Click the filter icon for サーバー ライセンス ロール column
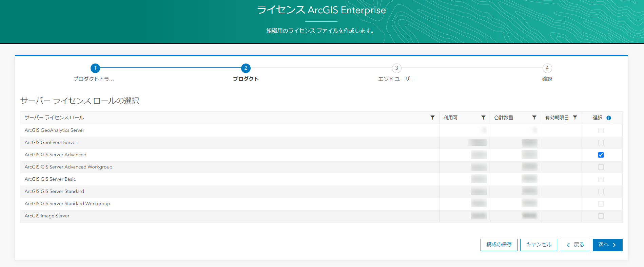This screenshot has height=267, width=644. (x=432, y=118)
